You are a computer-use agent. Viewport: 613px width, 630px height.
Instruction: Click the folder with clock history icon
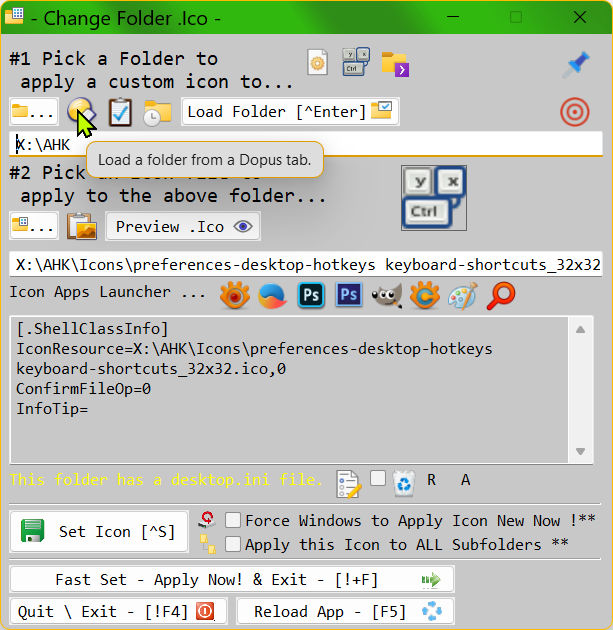pos(157,112)
